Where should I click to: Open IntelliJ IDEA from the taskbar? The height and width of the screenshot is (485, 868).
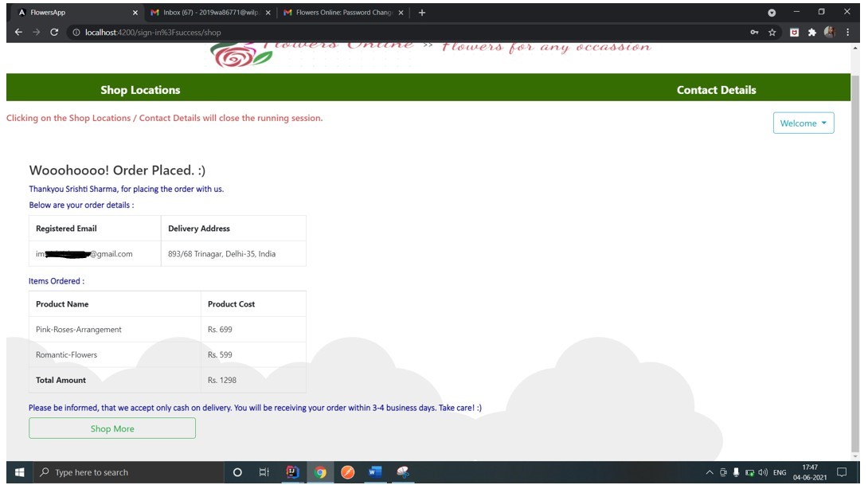[x=292, y=472]
